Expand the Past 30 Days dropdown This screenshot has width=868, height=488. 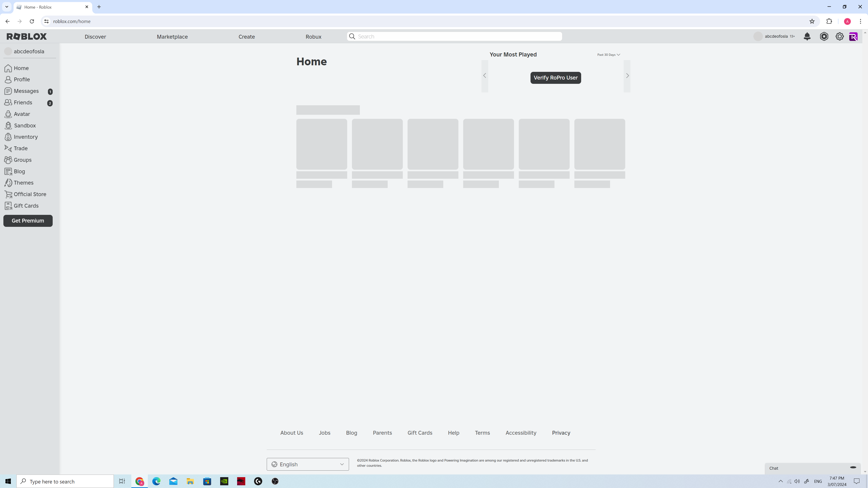click(x=609, y=54)
